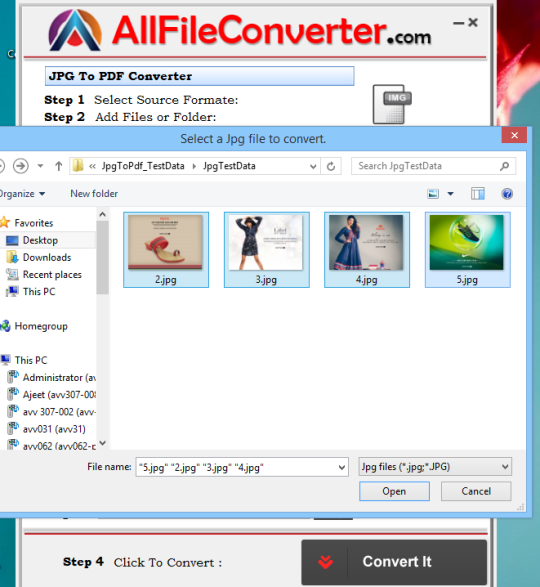Click the Open button
540x587 pixels.
[x=394, y=491]
